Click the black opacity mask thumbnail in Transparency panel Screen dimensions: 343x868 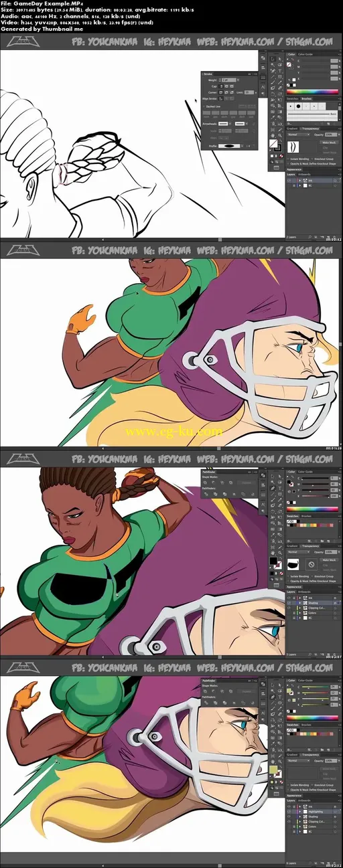[293, 564]
